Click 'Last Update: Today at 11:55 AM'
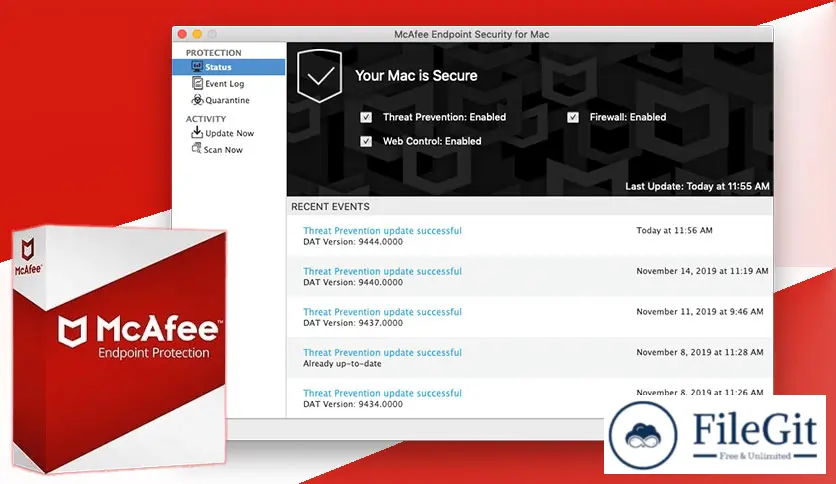Image resolution: width=836 pixels, height=484 pixels. pos(697,186)
